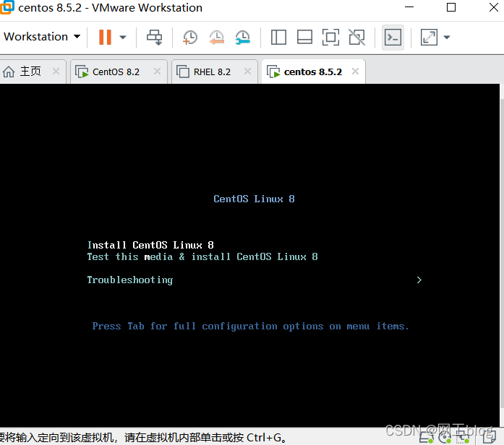Click the stretch guest display icon

coord(429,38)
